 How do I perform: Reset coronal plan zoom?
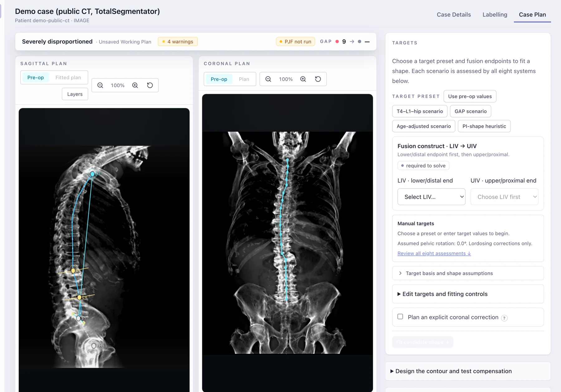click(318, 79)
